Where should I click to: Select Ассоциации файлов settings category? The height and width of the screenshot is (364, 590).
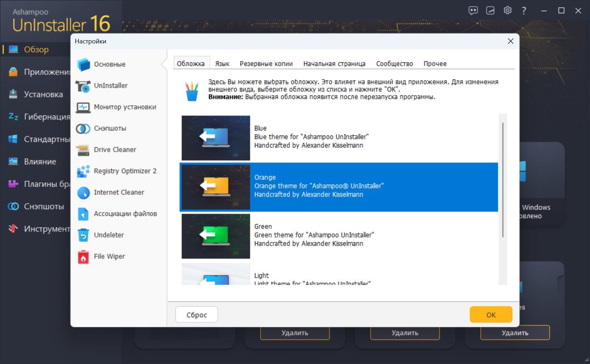[x=125, y=214]
